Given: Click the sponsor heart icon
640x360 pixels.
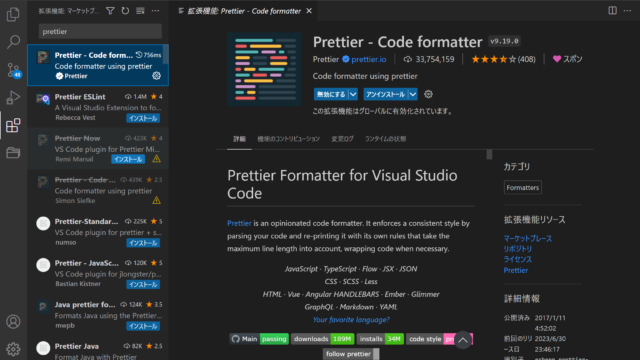Looking at the screenshot, I should pyautogui.click(x=557, y=59).
